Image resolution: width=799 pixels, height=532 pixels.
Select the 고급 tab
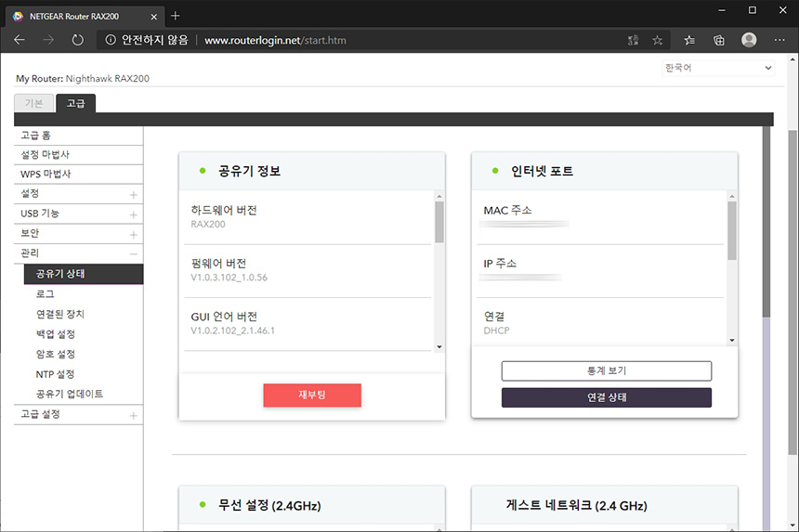(75, 103)
